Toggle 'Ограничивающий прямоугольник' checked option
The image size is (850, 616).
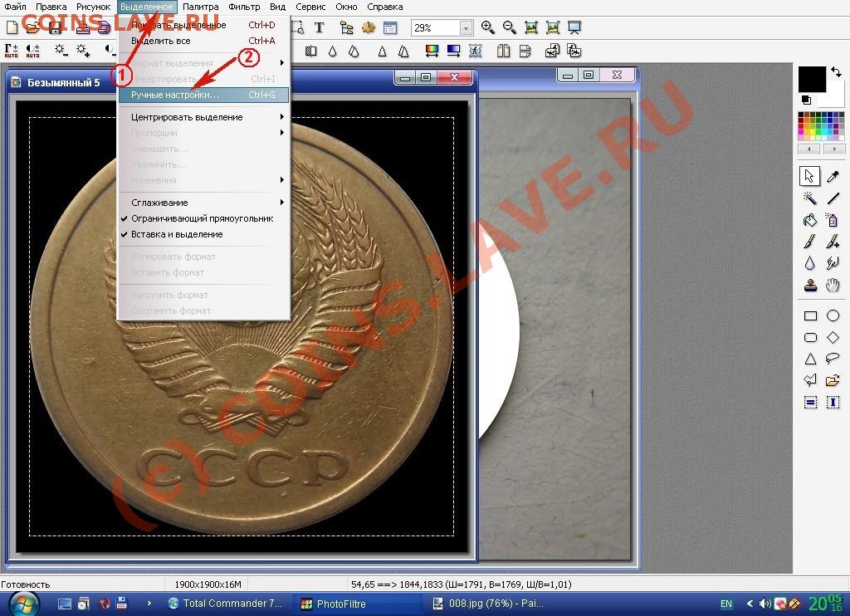click(x=204, y=218)
